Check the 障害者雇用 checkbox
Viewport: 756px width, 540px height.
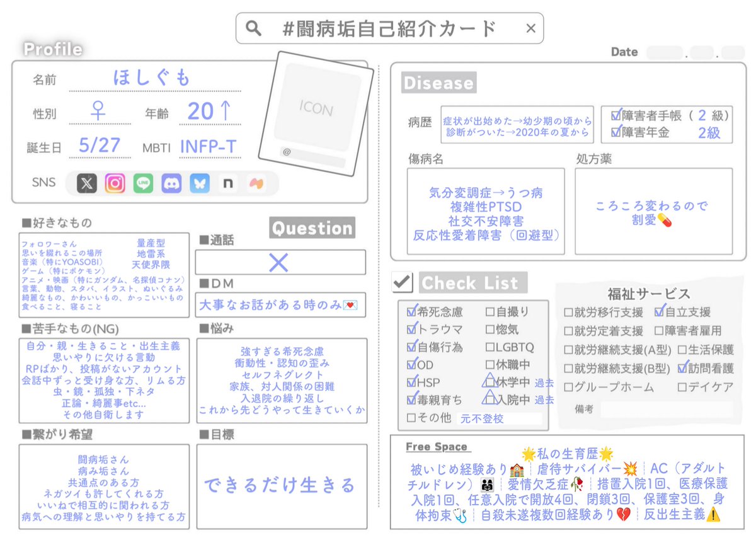[x=658, y=331]
